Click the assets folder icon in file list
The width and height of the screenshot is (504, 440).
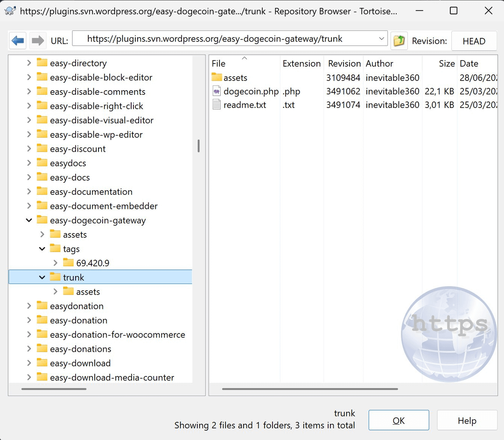tap(217, 78)
